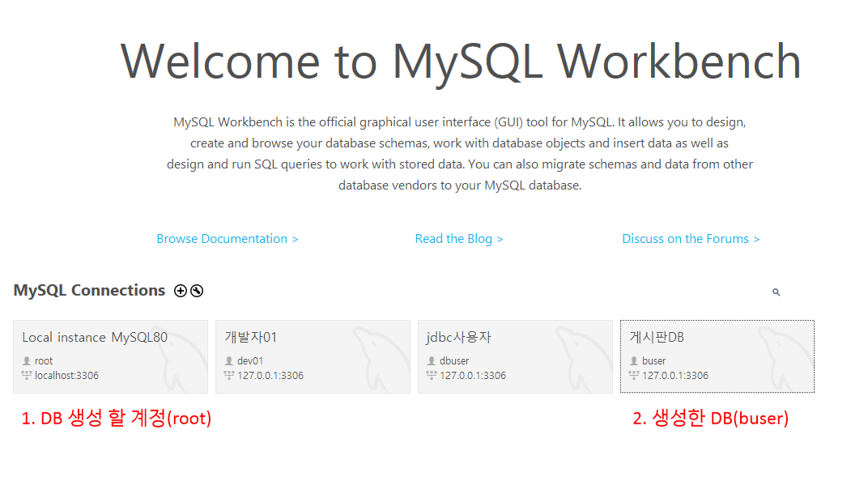Click the search connections magnifier icon
Image resolution: width=868 pixels, height=490 pixels.
point(777,292)
